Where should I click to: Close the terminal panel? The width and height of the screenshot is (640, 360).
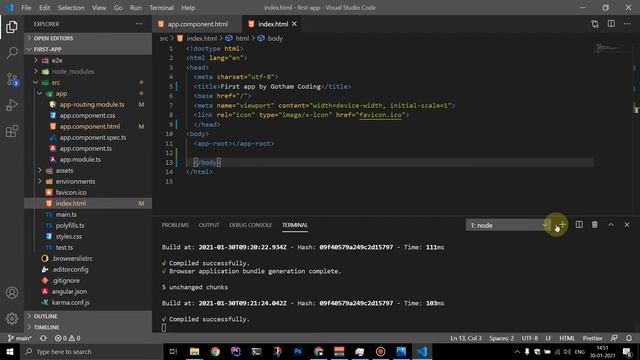point(627,224)
